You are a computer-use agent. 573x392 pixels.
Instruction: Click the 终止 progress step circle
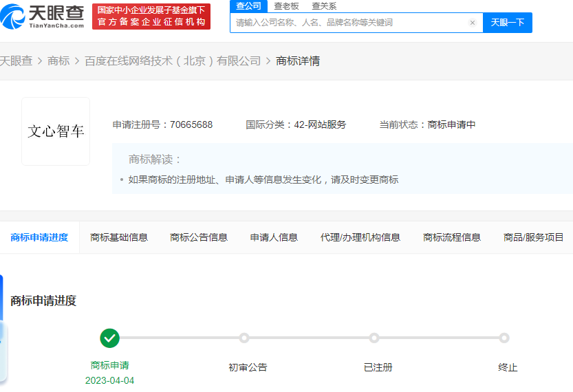tap(504, 338)
